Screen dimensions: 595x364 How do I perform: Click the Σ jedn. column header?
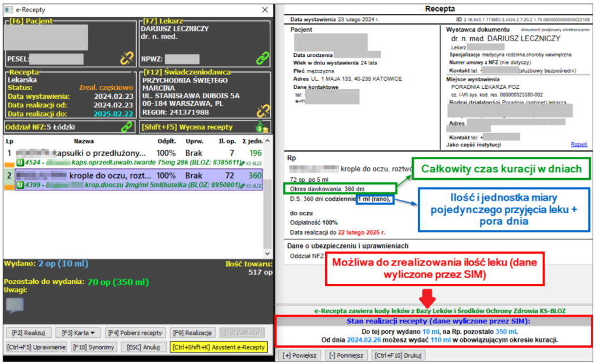[252, 141]
